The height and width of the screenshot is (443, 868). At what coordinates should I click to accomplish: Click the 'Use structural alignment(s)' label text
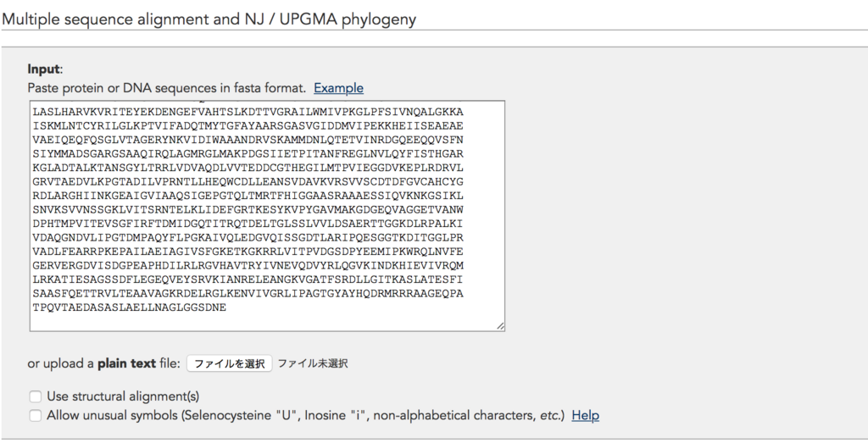tap(123, 396)
